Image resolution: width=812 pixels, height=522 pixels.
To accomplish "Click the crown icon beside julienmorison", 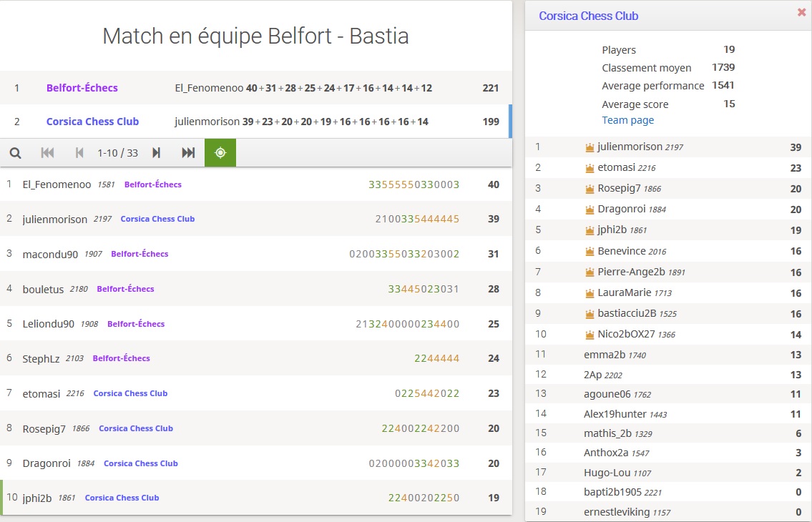I will [590, 147].
